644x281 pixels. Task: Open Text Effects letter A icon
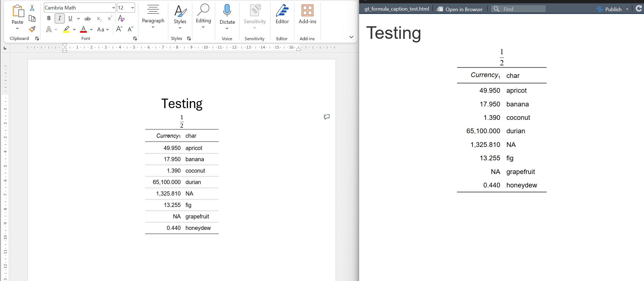49,29
